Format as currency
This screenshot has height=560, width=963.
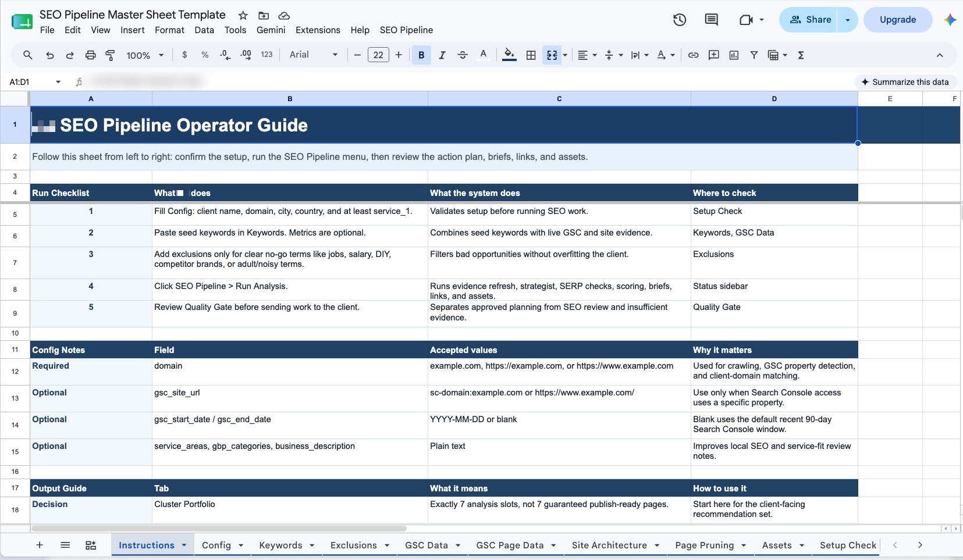(x=184, y=55)
